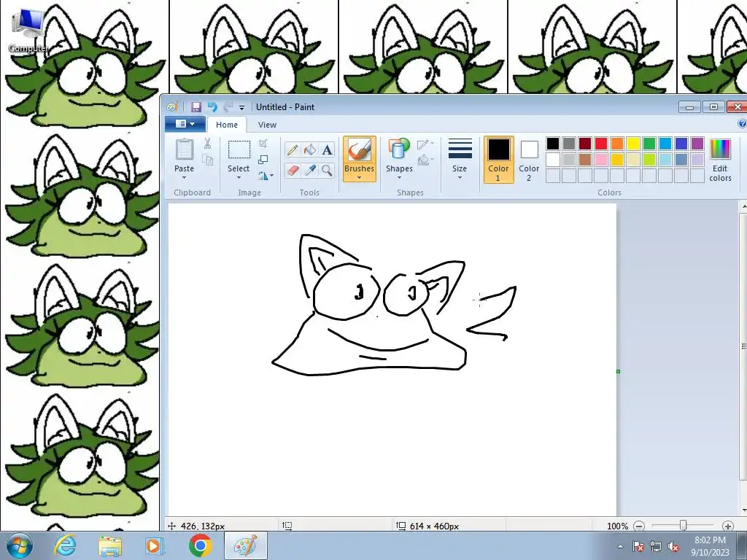Screen dimensions: 747x560
Task: Expand the Shapes dropdown arrow
Action: coord(399,178)
